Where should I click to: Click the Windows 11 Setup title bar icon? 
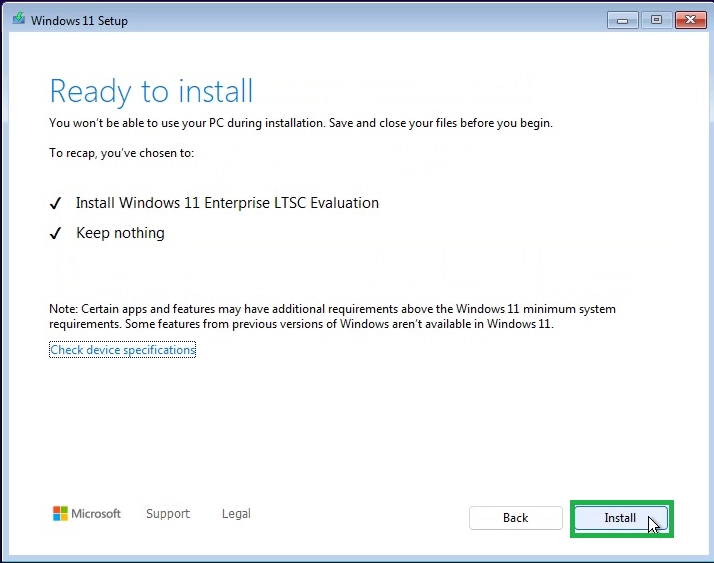click(x=19, y=20)
